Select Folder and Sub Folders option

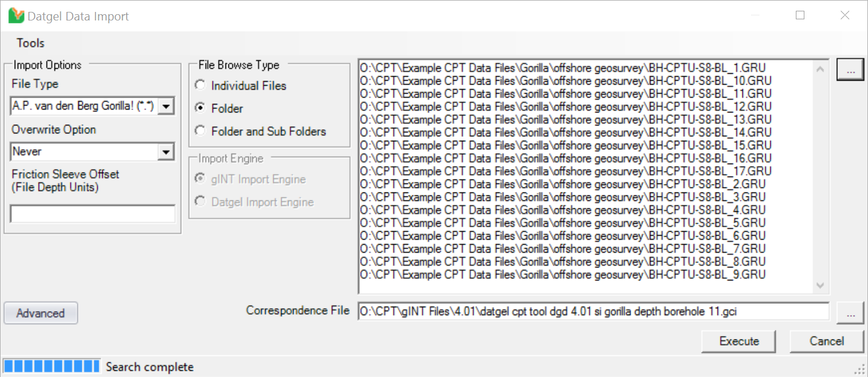(x=200, y=131)
